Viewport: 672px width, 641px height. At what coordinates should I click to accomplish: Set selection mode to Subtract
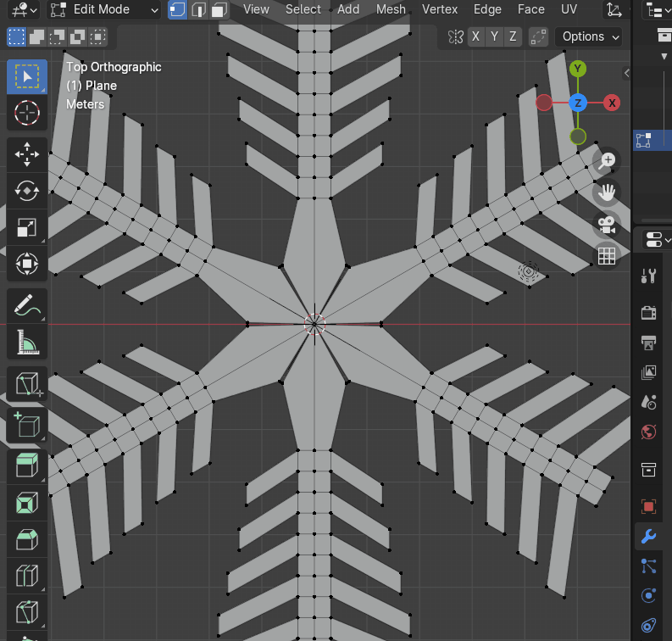[57, 36]
